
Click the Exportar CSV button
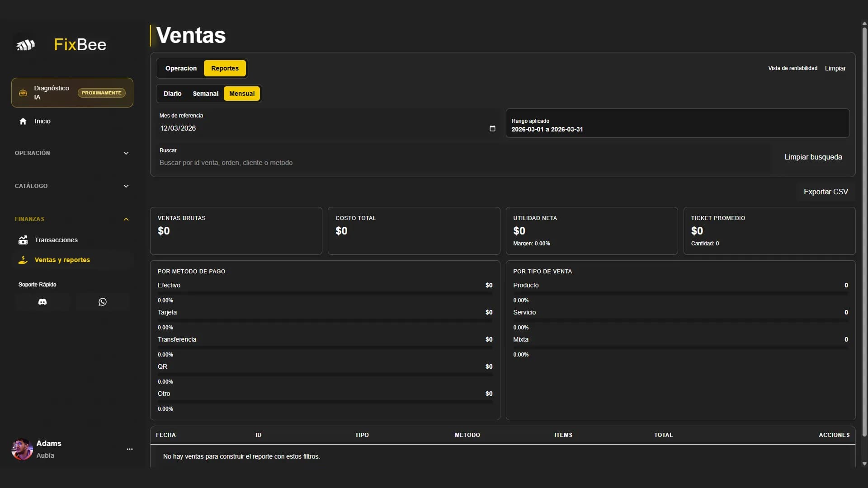coord(826,192)
